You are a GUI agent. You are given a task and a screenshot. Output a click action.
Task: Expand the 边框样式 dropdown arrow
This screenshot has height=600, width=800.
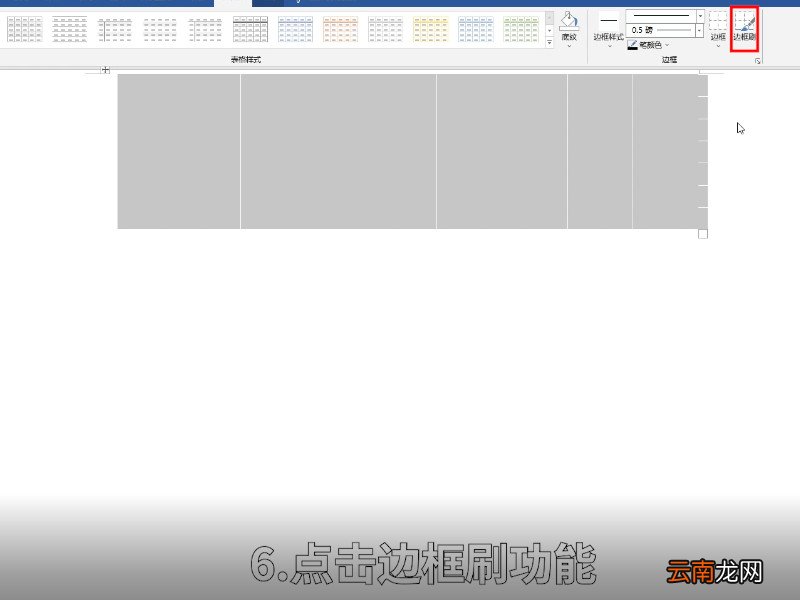[x=609, y=46]
